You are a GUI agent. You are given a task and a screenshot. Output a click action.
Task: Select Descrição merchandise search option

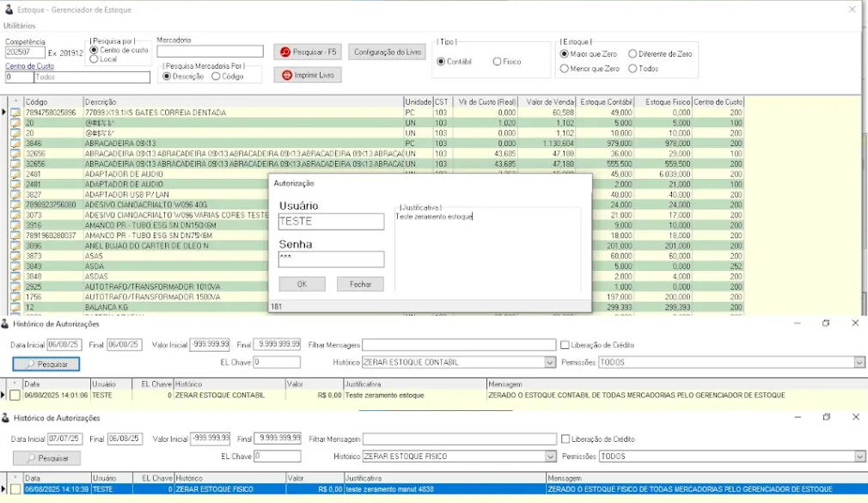tap(166, 77)
